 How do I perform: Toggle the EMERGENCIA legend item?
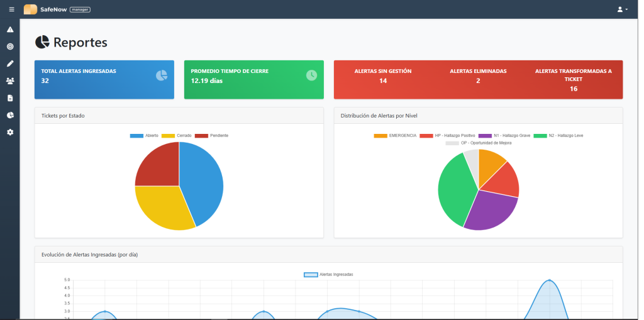pyautogui.click(x=396, y=136)
